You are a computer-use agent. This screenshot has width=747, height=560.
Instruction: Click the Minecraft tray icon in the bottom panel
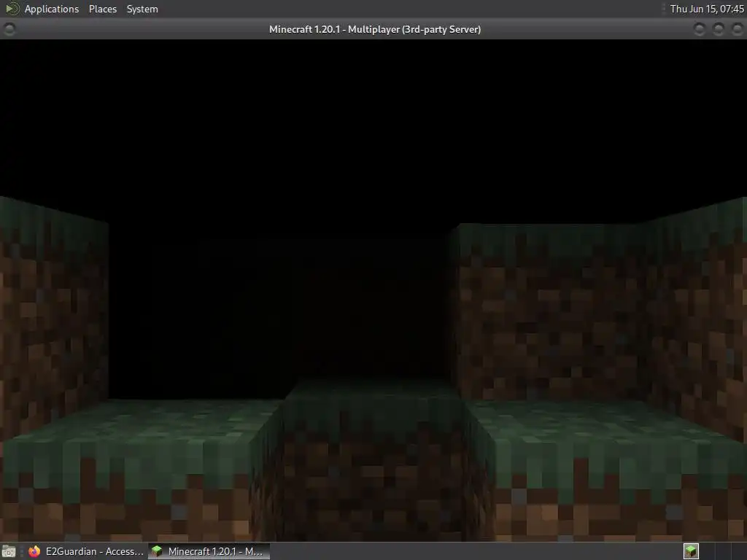click(x=691, y=551)
